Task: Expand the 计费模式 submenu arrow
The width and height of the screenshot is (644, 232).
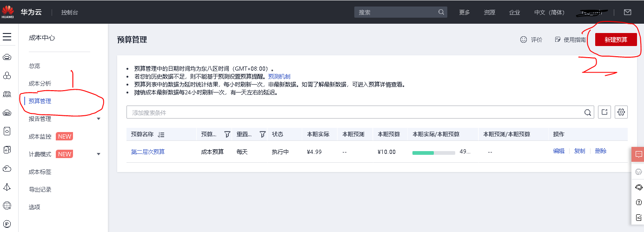Action: pos(98,154)
